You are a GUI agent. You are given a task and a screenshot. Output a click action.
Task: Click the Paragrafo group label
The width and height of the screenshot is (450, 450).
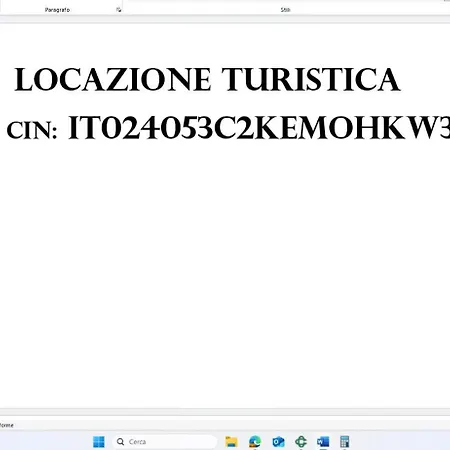pos(57,10)
